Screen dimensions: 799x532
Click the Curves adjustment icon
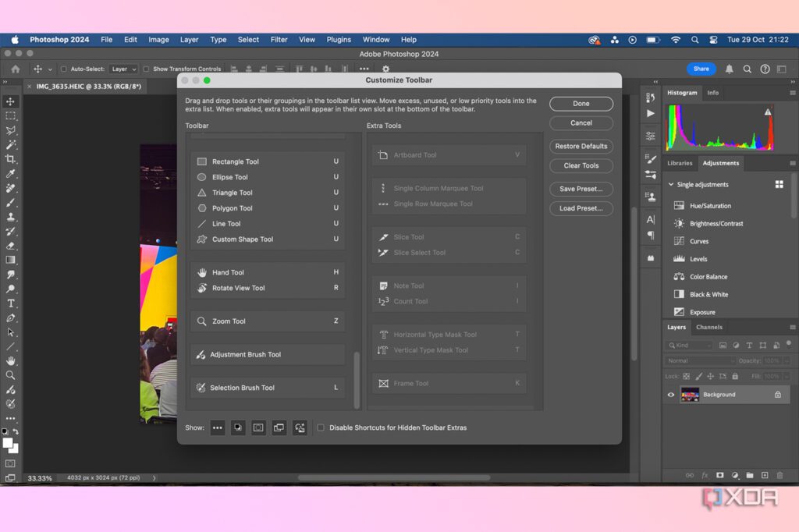679,241
